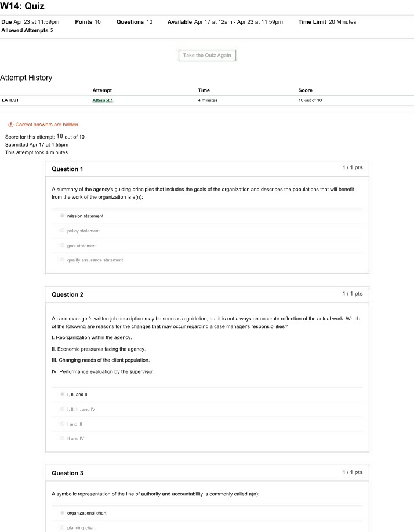Click the Attempt History heading
Viewport: 414px width, 532px height.
[26, 78]
